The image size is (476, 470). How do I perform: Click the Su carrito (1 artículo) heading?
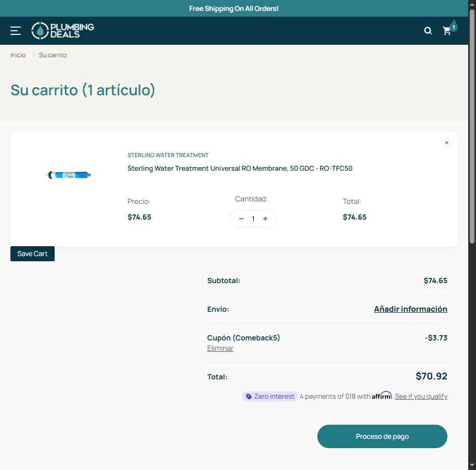pyautogui.click(x=83, y=90)
